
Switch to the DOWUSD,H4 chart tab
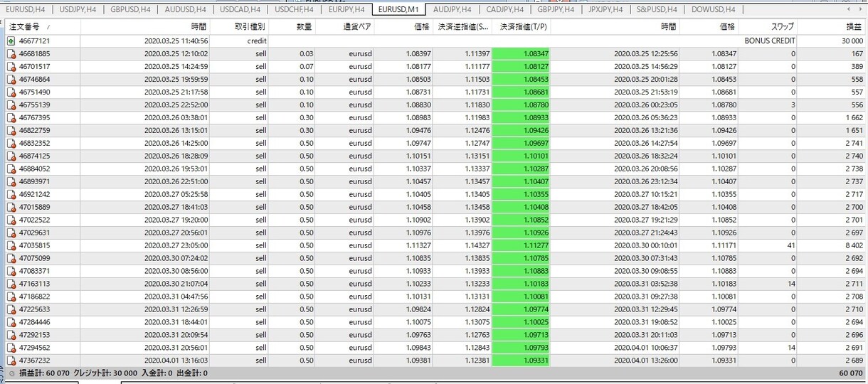pos(714,10)
